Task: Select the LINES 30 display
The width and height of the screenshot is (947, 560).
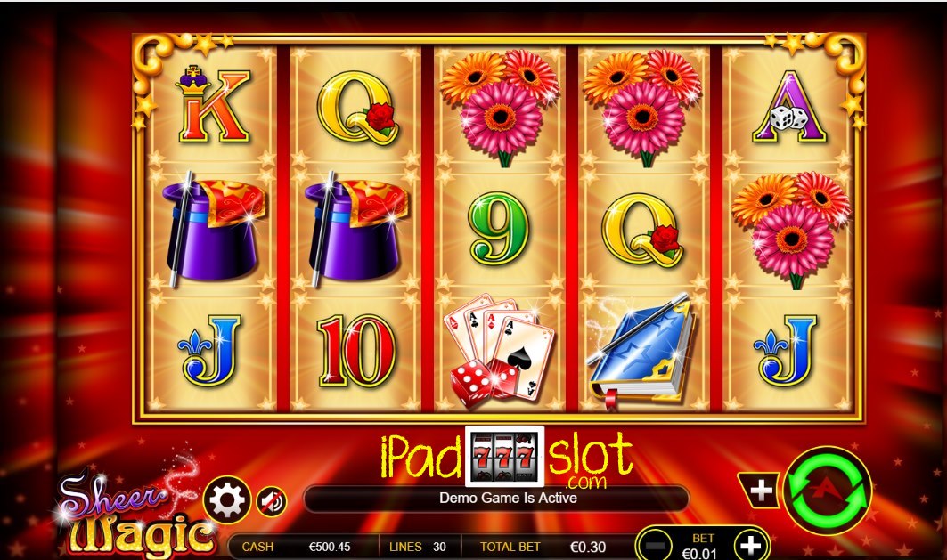Action: [x=417, y=547]
